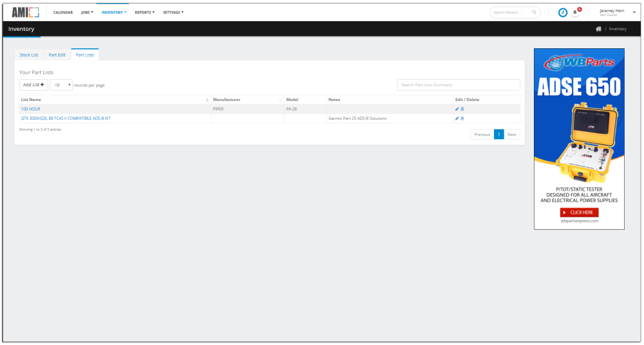Image resolution: width=644 pixels, height=345 pixels.
Task: Expand the Reports menu
Action: [144, 12]
